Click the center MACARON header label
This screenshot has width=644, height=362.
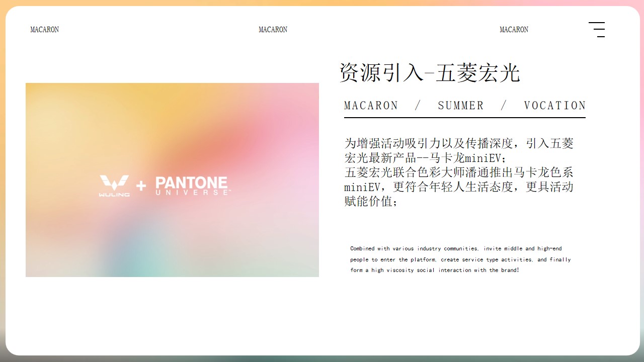(273, 30)
